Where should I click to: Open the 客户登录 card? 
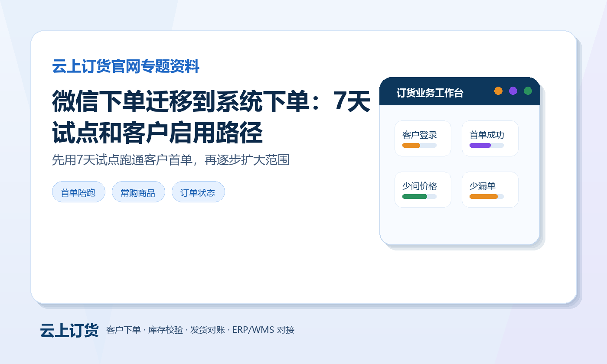point(423,138)
